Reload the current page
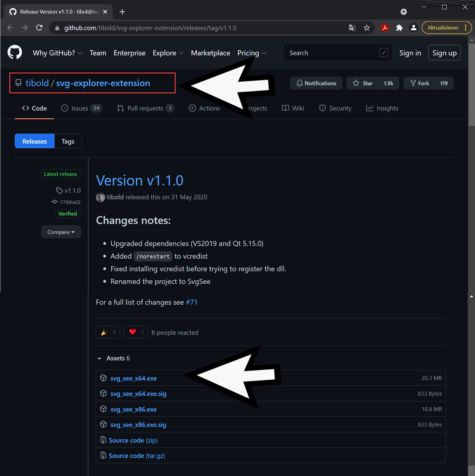The width and height of the screenshot is (475, 476). [39, 28]
